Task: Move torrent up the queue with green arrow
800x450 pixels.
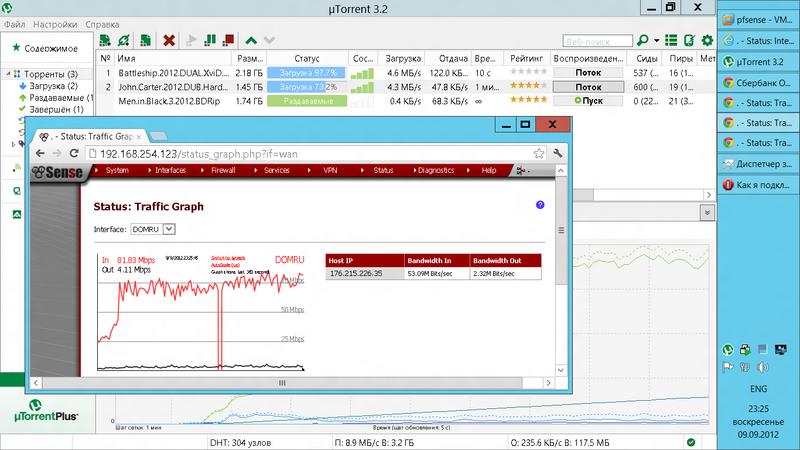Action: pos(251,40)
